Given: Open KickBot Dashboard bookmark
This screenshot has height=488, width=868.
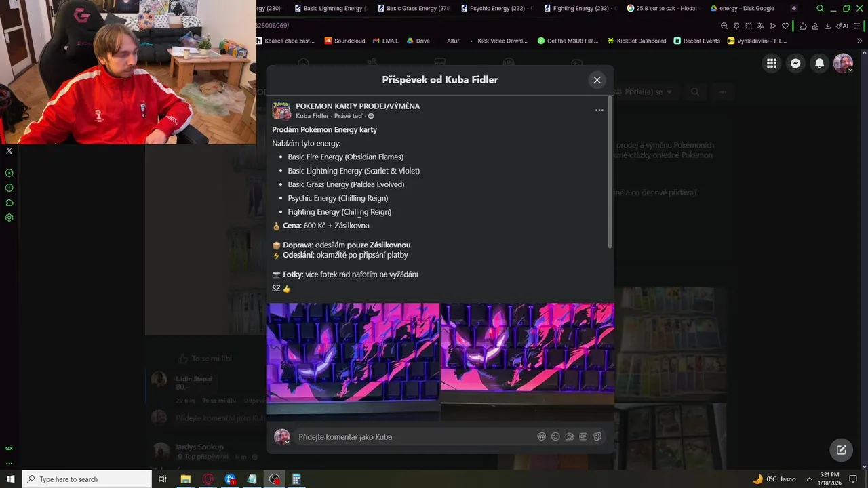Looking at the screenshot, I should pyautogui.click(x=636, y=41).
